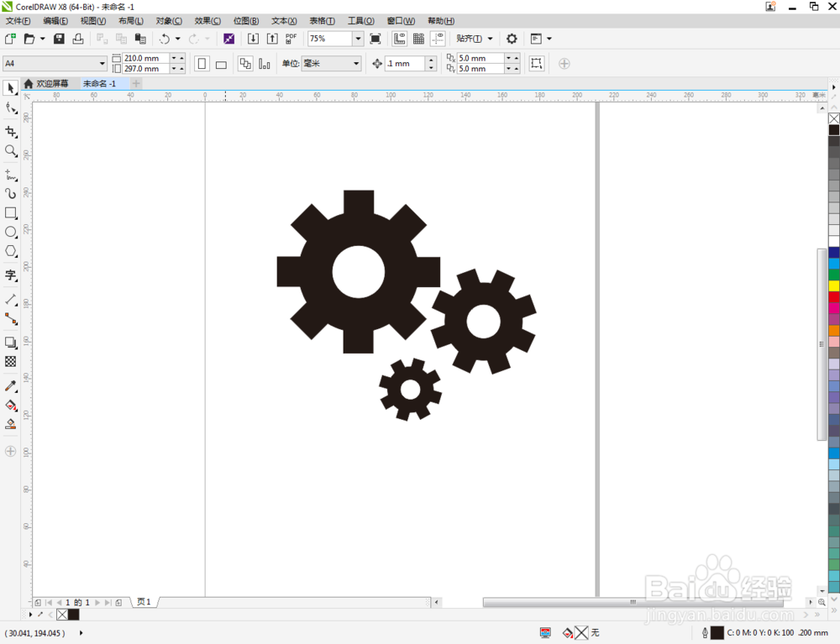Image resolution: width=840 pixels, height=644 pixels.
Task: Select the Parallel Dimension tool
Action: [x=11, y=300]
